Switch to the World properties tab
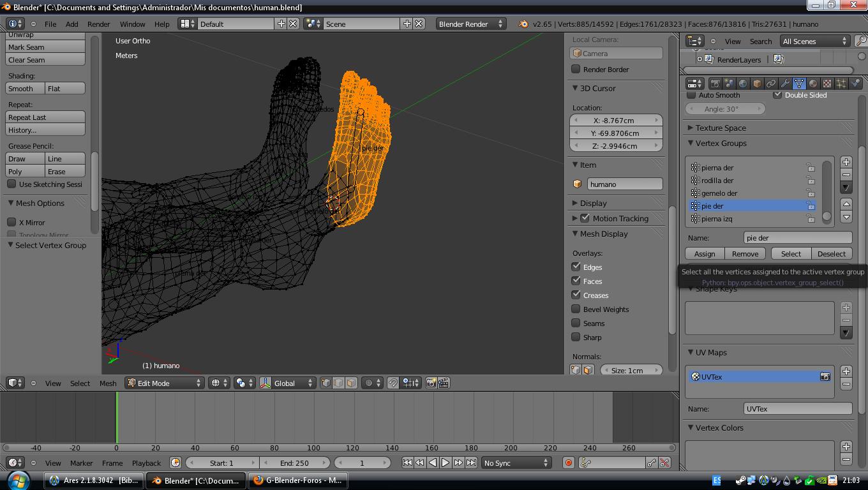Viewport: 868px width, 490px height. click(x=743, y=84)
